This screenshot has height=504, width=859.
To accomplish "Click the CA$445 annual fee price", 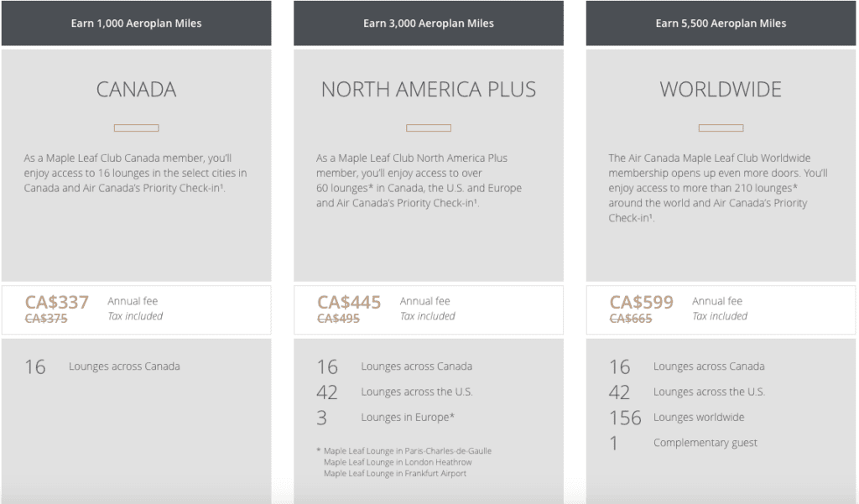I will pos(349,302).
